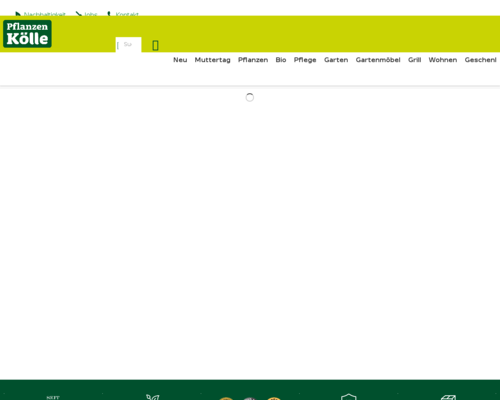Open the Neu menu
The height and width of the screenshot is (400, 500).
180,60
